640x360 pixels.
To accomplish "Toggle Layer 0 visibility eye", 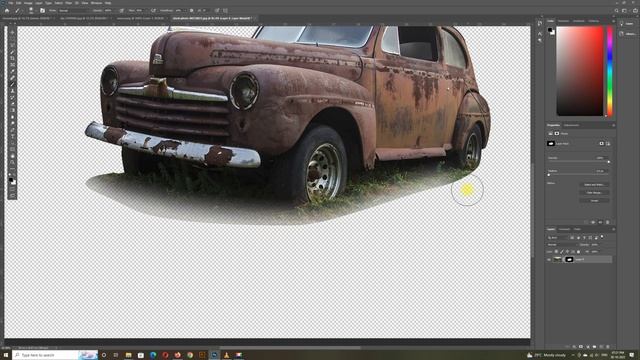I will point(549,259).
